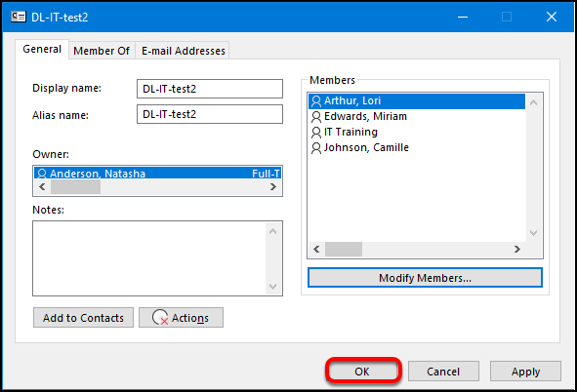The height and width of the screenshot is (392, 577).
Task: Click the Modify Members button
Action: pos(425,278)
